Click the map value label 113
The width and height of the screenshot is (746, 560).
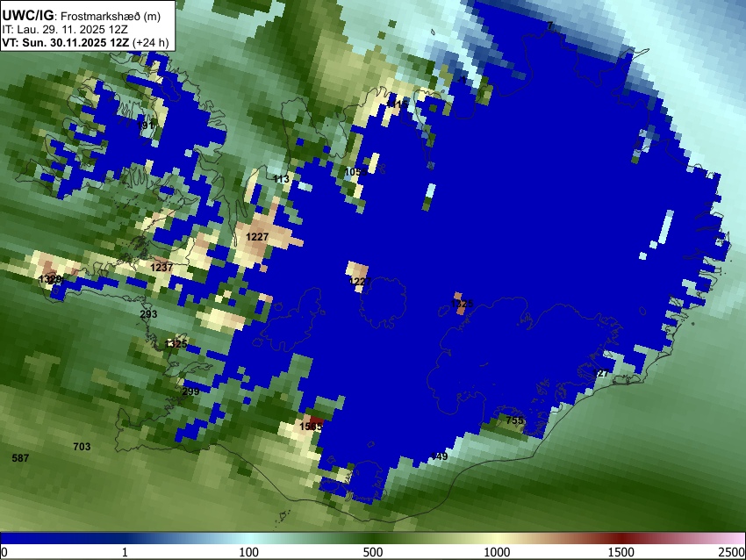281,179
